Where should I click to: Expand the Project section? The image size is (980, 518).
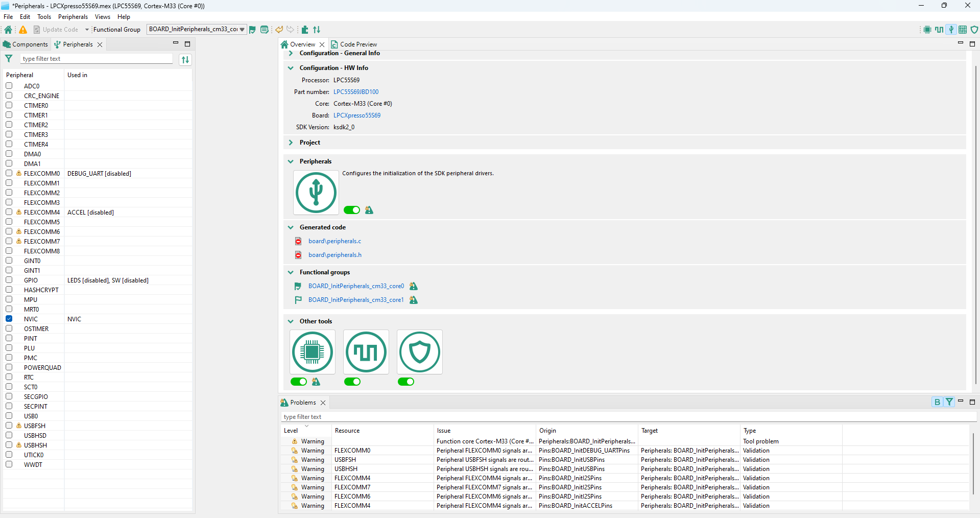click(291, 143)
